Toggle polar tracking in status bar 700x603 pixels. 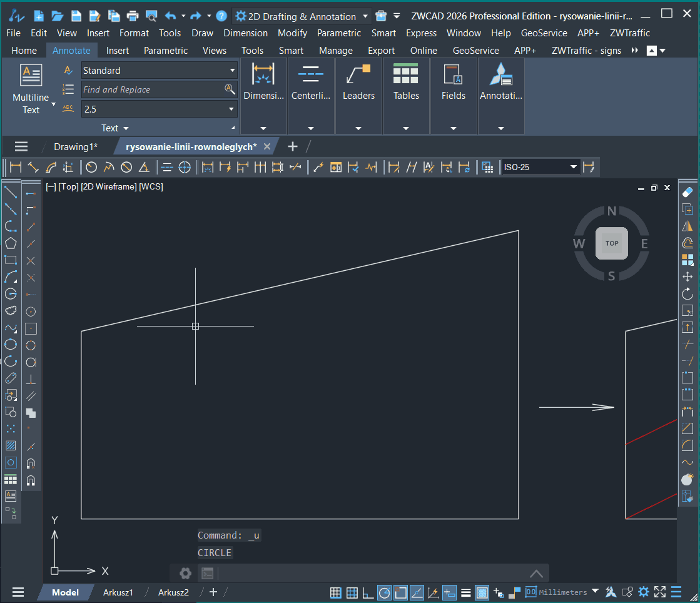pyautogui.click(x=384, y=592)
